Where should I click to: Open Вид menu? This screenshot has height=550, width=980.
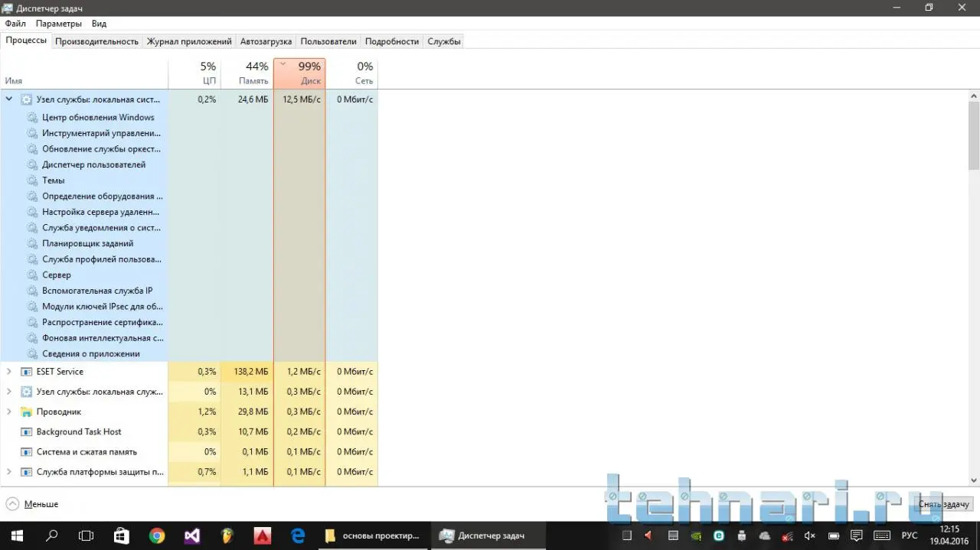(100, 24)
